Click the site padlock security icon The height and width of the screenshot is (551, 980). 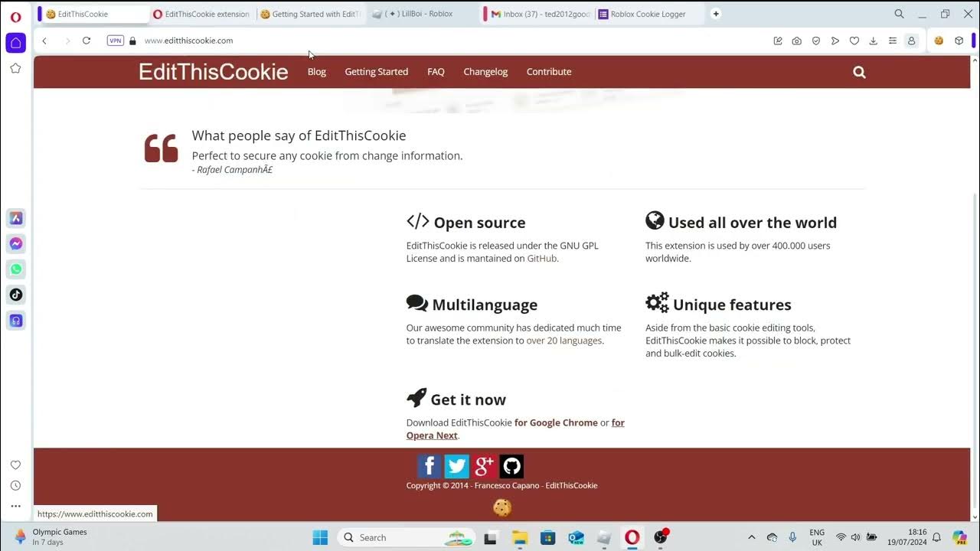click(132, 41)
